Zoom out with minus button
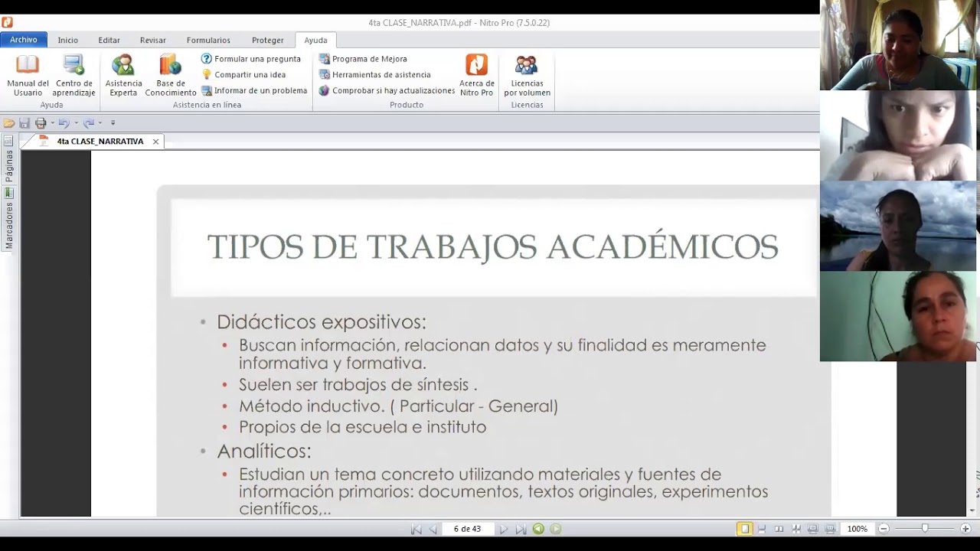This screenshot has width=980, height=551. [884, 529]
